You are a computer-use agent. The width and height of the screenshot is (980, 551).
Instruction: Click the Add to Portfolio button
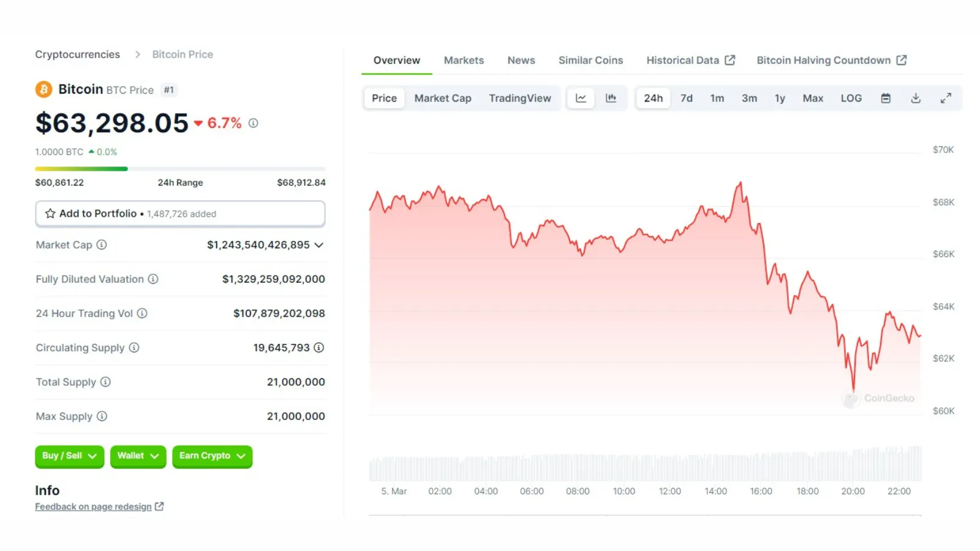(x=180, y=214)
